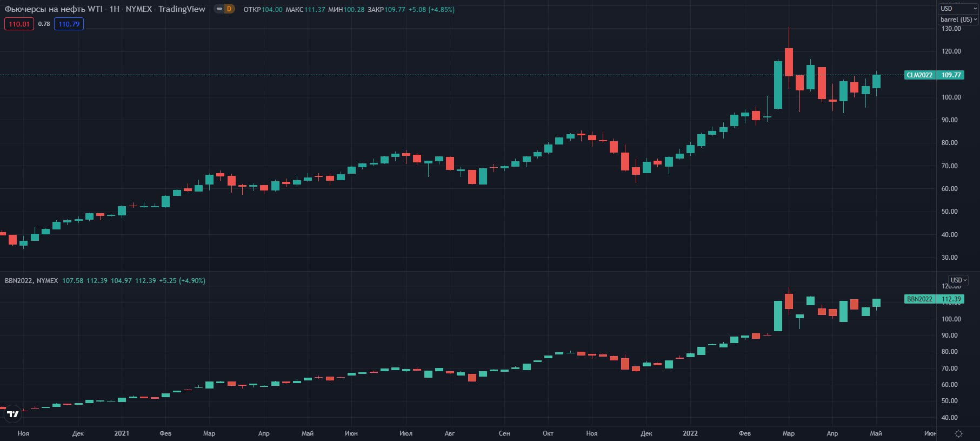Click the 100.00 level on upper price scale

pos(951,97)
